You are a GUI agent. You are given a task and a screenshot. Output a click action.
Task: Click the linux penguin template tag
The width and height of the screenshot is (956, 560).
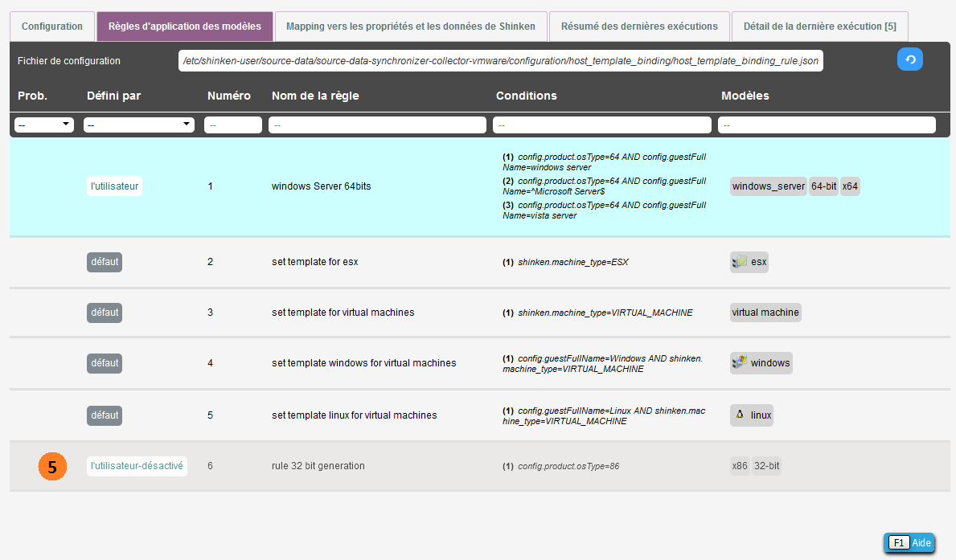[x=751, y=415]
